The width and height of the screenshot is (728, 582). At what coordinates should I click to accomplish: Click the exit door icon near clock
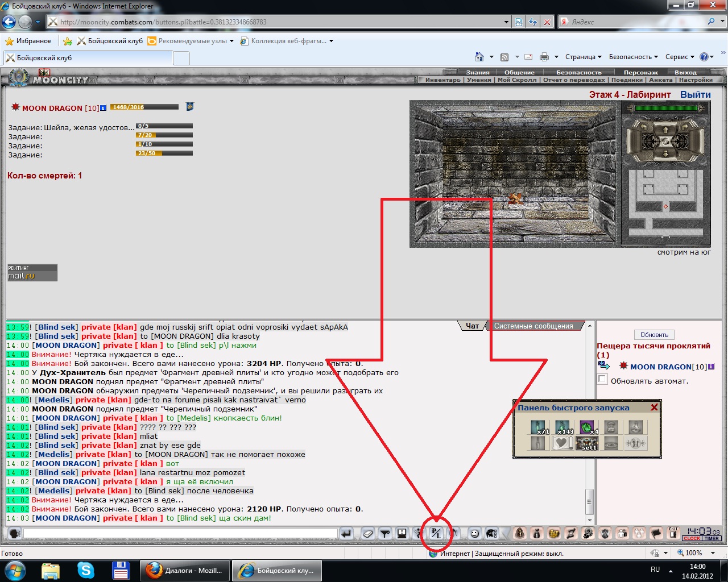coord(673,533)
